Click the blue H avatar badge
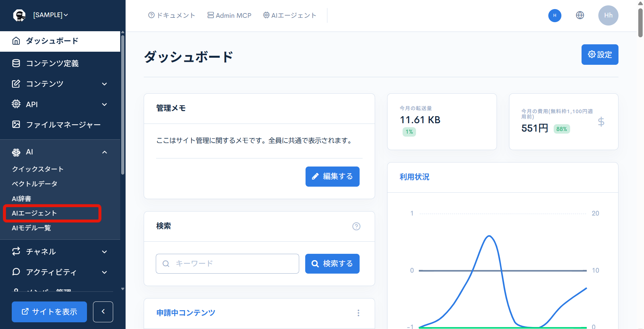Viewport: 644px width, 329px height. click(555, 15)
